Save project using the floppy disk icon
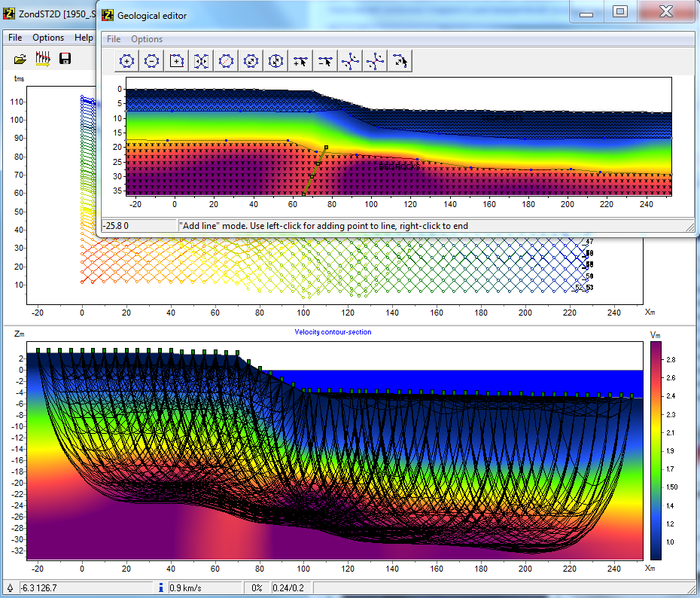This screenshot has height=598, width=700. coord(65,59)
